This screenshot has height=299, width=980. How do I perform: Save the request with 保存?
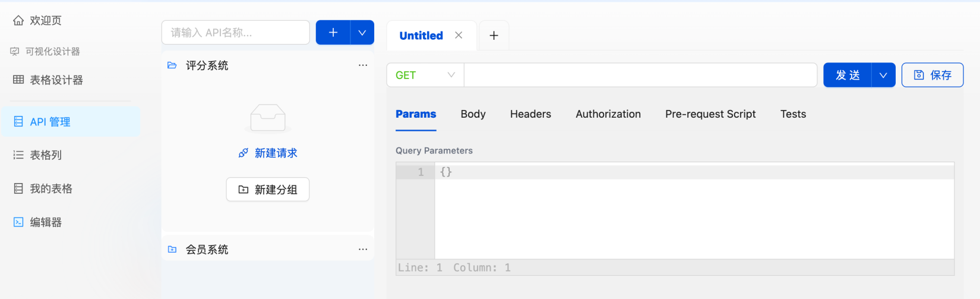932,75
